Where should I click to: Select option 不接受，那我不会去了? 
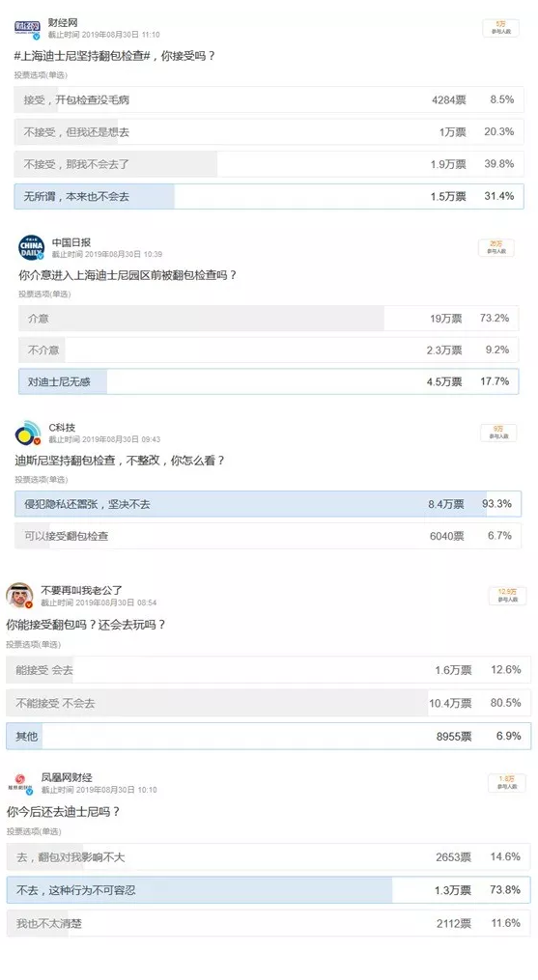[x=269, y=164]
